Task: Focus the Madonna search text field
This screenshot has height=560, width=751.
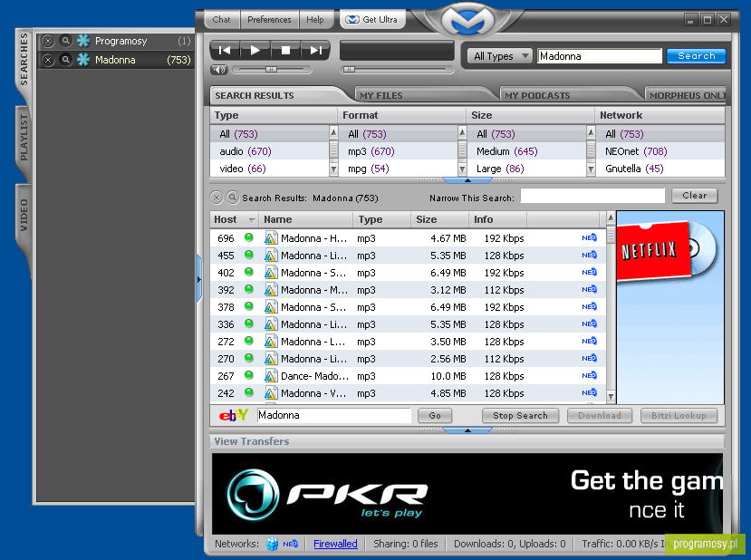Action: click(599, 56)
